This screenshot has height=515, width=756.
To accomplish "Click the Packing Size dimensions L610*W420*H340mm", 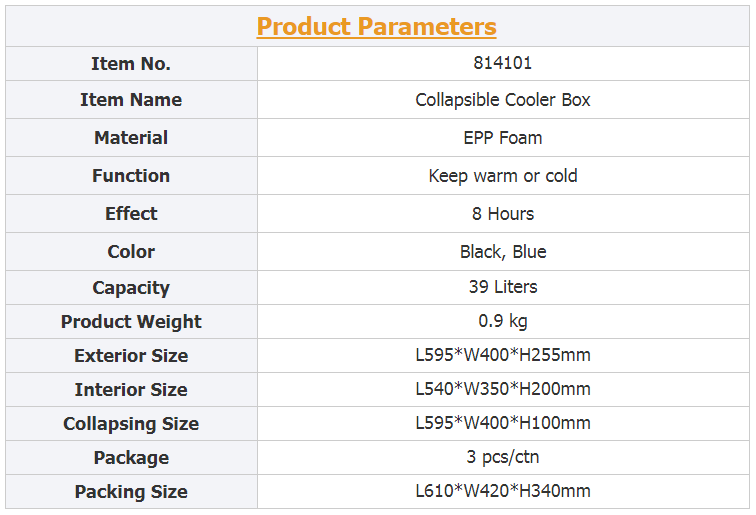I will pyautogui.click(x=502, y=491).
